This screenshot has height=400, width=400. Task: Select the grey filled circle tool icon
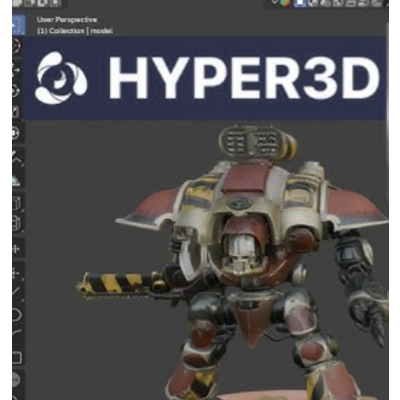click(x=17, y=379)
